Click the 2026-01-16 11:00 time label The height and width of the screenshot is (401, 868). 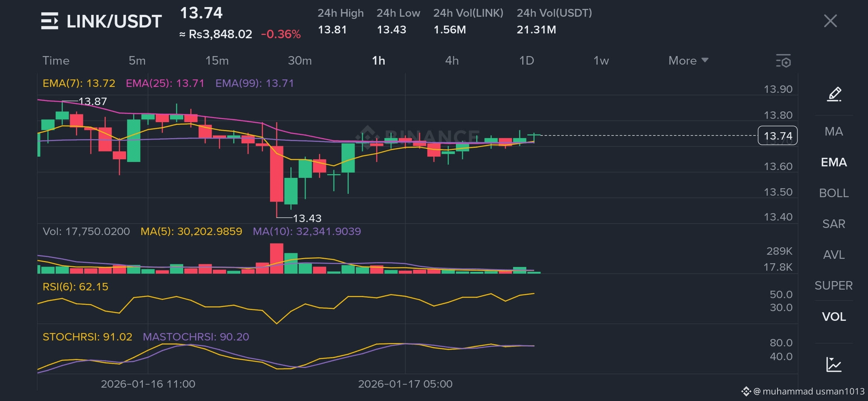click(x=148, y=384)
